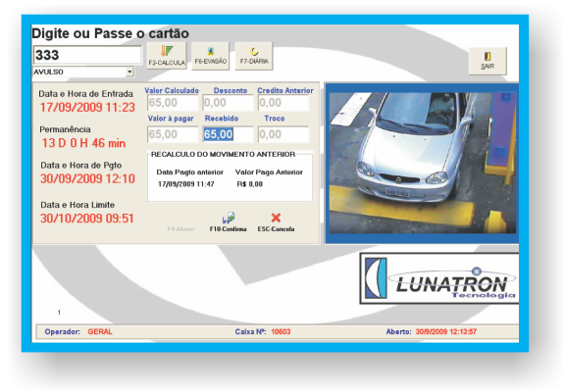The height and width of the screenshot is (392, 565).
Task: Click the Credito Anterior field
Action: (283, 103)
